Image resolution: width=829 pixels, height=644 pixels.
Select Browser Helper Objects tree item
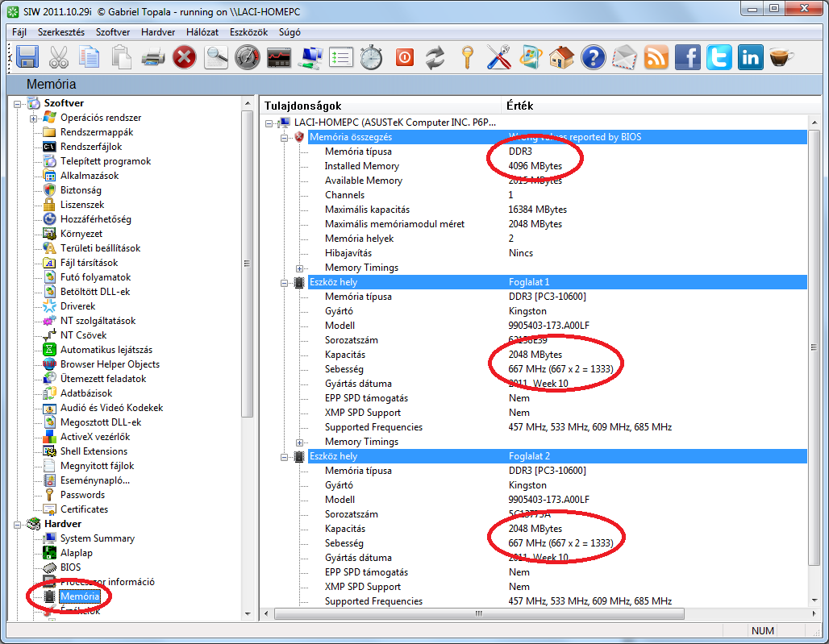pos(110,364)
